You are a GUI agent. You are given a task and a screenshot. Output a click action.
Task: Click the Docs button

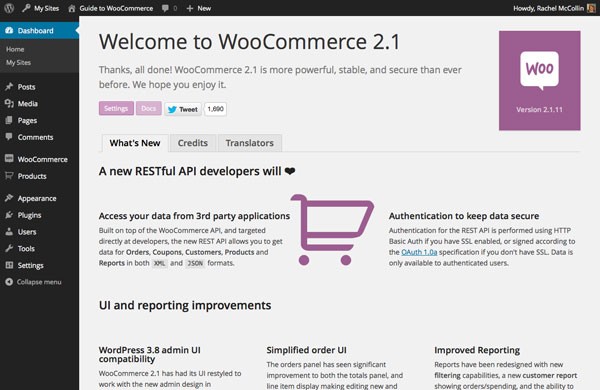[148, 108]
